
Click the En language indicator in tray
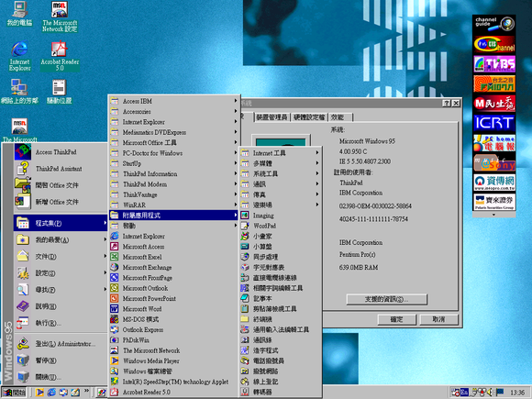(x=464, y=392)
